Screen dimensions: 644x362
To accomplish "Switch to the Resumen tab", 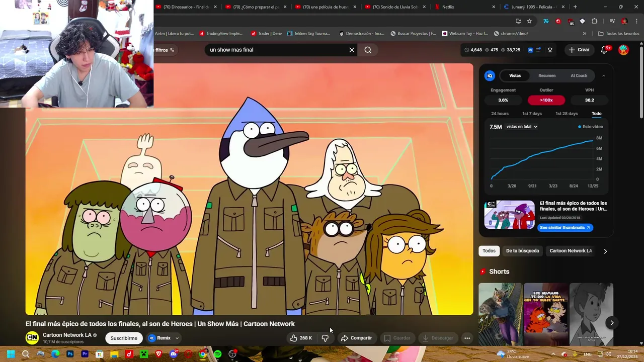I will click(x=547, y=75).
